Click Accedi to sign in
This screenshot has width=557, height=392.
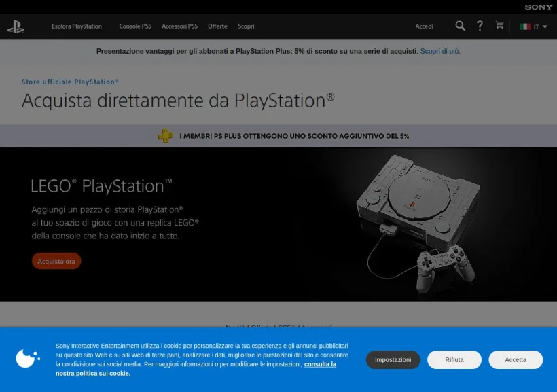(424, 26)
